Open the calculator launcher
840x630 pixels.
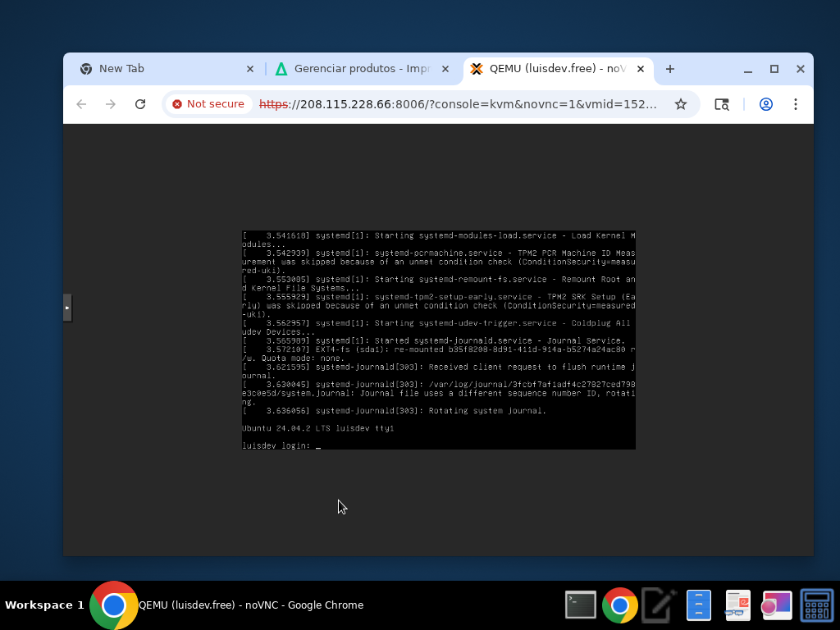coord(816,605)
